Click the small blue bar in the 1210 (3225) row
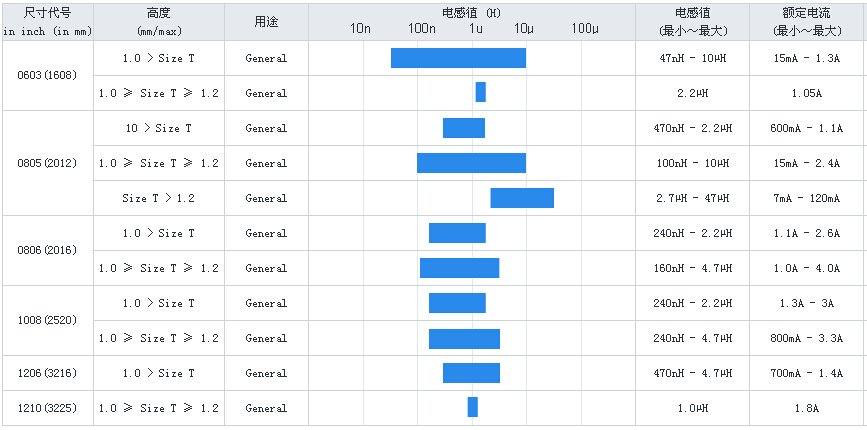Viewport: 867px width, 430px height. 472,408
